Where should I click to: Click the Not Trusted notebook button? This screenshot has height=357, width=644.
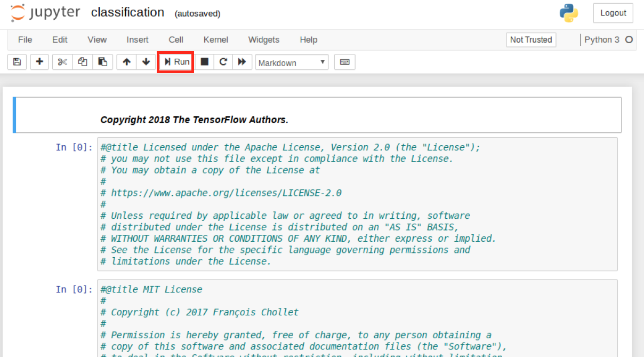point(530,39)
